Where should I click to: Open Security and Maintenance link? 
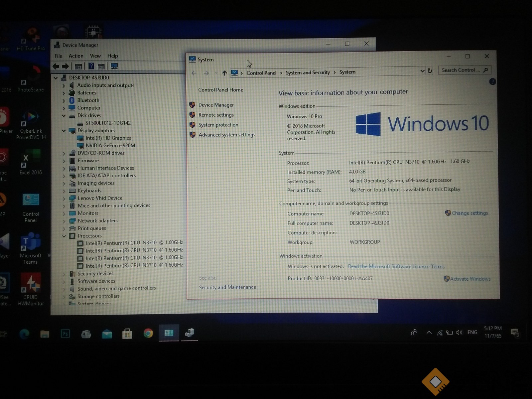point(227,287)
